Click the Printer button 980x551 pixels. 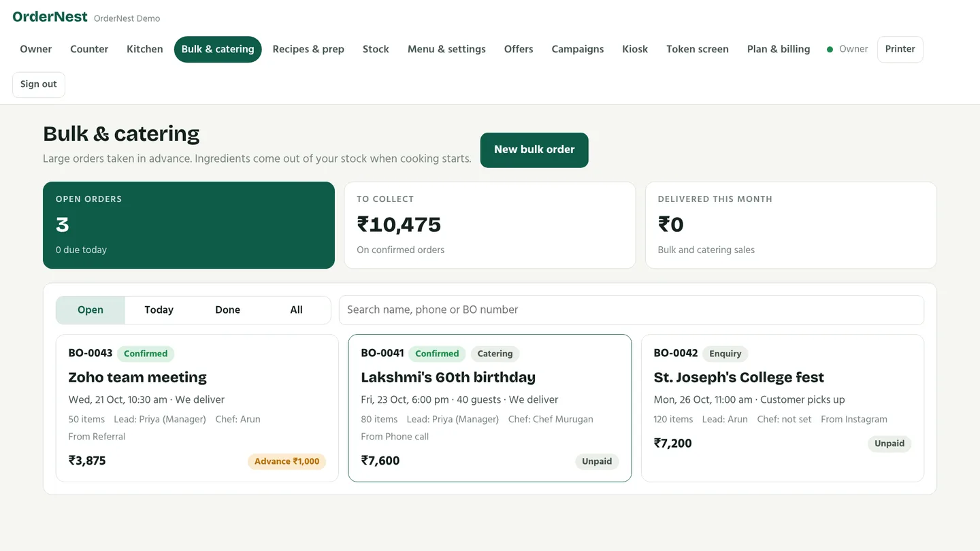tap(900, 49)
